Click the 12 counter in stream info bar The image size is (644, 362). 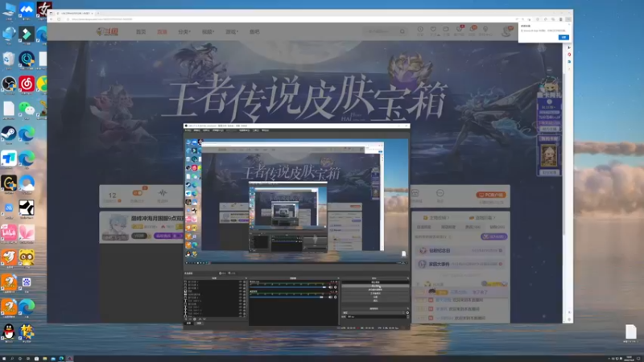[x=112, y=195]
